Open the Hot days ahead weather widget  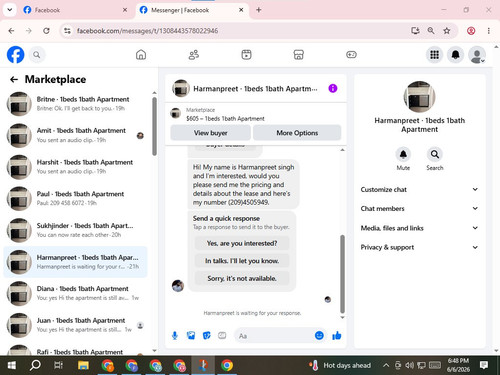coord(340,365)
